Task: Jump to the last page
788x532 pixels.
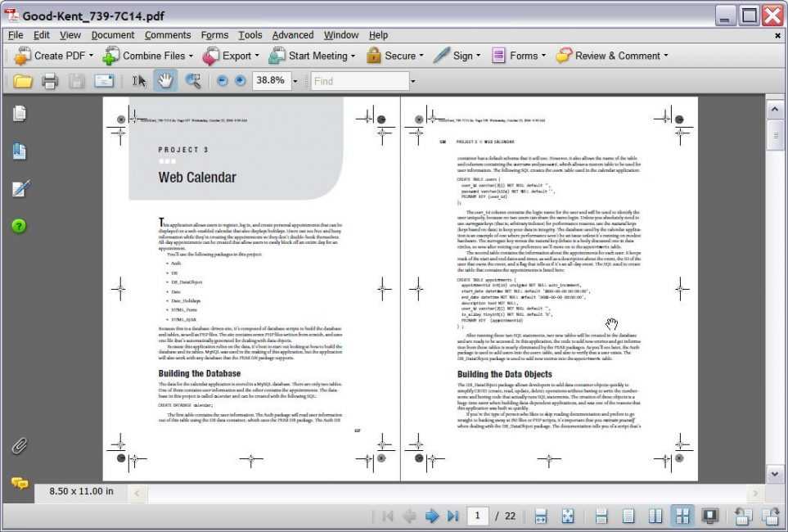Action: [x=453, y=516]
